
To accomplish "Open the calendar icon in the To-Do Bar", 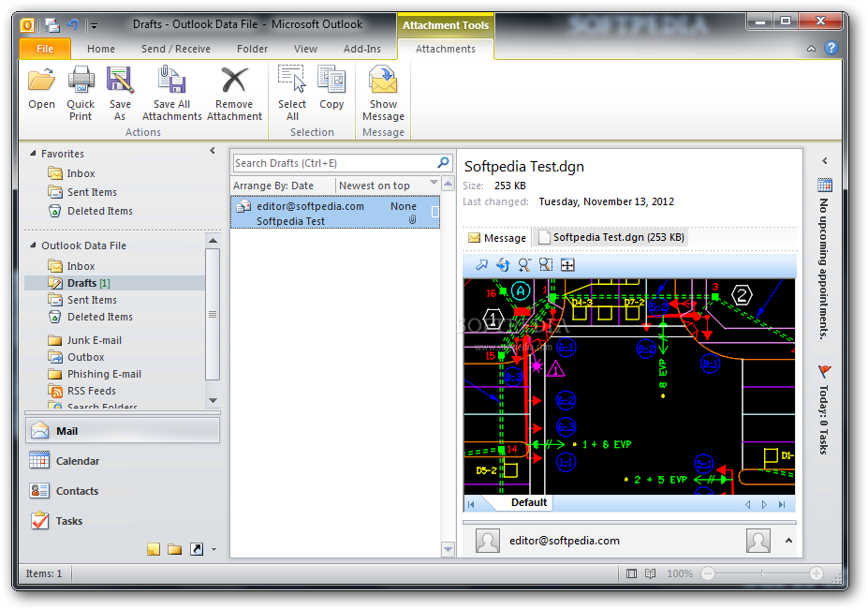I will point(824,185).
